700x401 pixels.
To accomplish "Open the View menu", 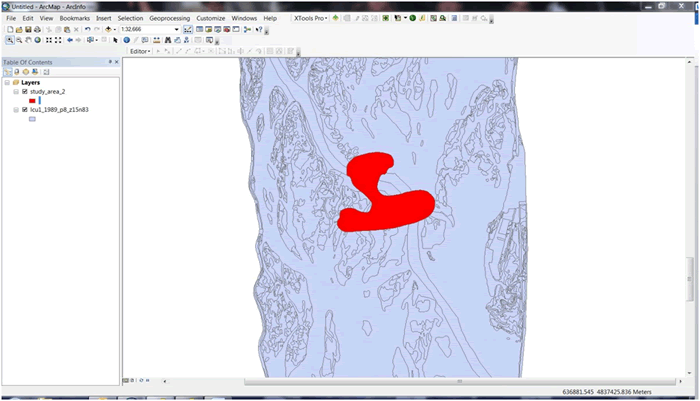I will (x=46, y=18).
